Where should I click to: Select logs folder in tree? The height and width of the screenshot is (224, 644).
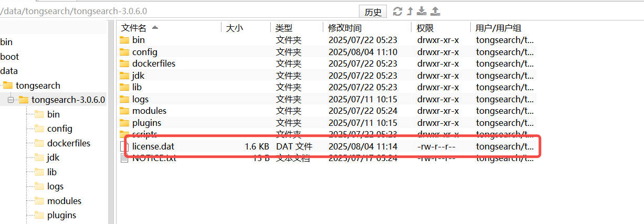[55, 186]
